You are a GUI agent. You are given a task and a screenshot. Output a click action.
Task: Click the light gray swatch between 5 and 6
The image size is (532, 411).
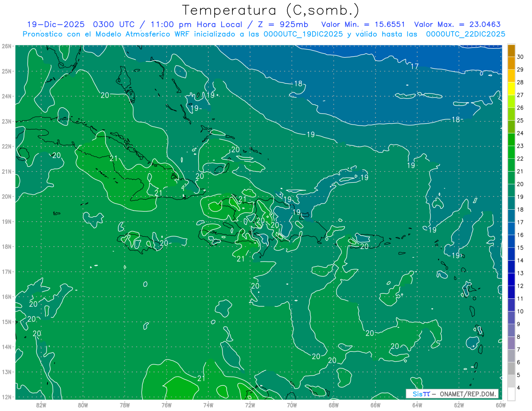click(x=512, y=368)
